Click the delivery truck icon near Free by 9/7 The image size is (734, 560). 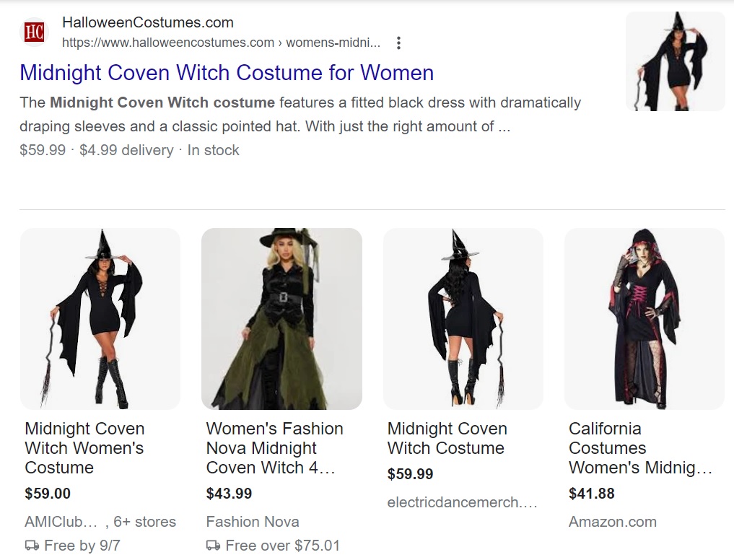point(32,546)
